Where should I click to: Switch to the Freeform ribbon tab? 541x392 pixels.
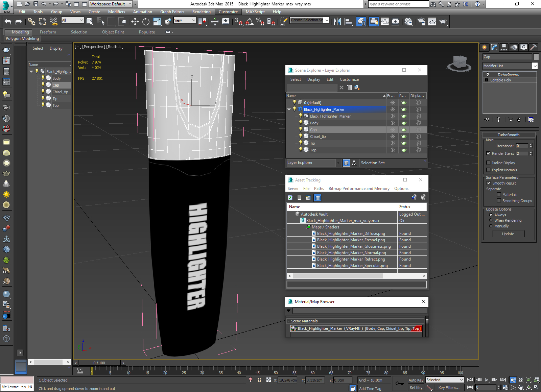48,32
